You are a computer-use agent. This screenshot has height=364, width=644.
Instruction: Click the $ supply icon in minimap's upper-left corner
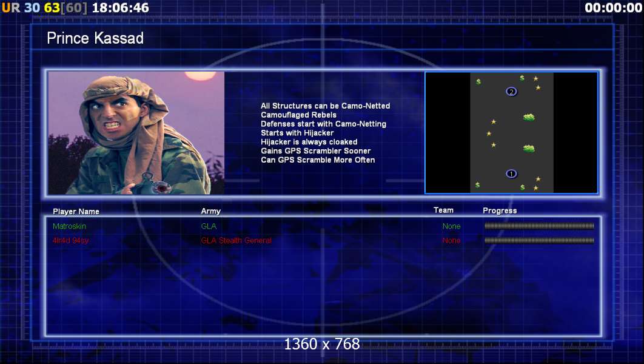click(478, 82)
